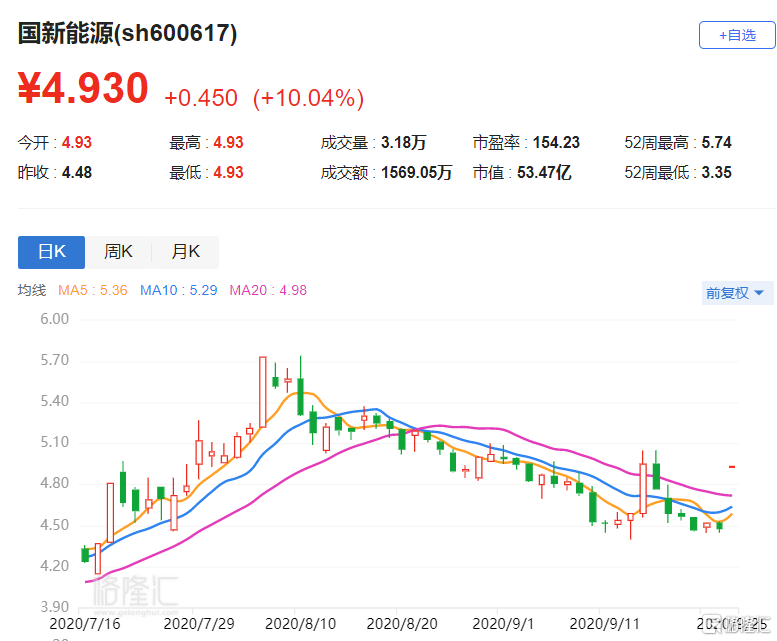Click the 昨收 4.48 previous close
The width and height of the screenshot is (777, 641).
[55, 172]
